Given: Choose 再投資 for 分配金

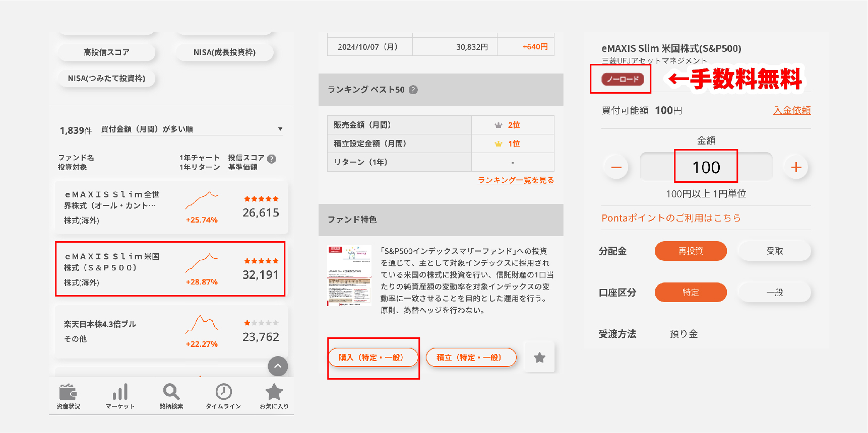Looking at the screenshot, I should pos(691,251).
